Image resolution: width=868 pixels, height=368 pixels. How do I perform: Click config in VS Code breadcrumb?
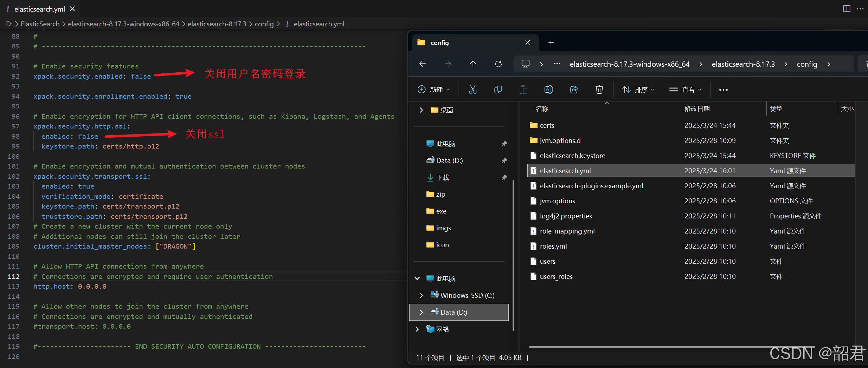(264, 24)
